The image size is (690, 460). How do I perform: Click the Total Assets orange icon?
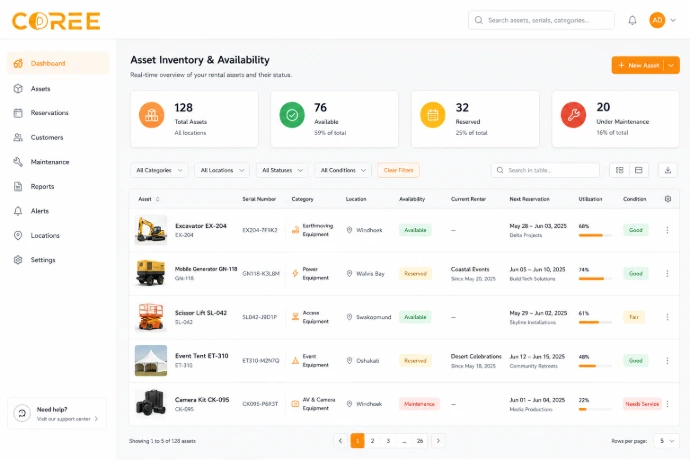pyautogui.click(x=152, y=115)
